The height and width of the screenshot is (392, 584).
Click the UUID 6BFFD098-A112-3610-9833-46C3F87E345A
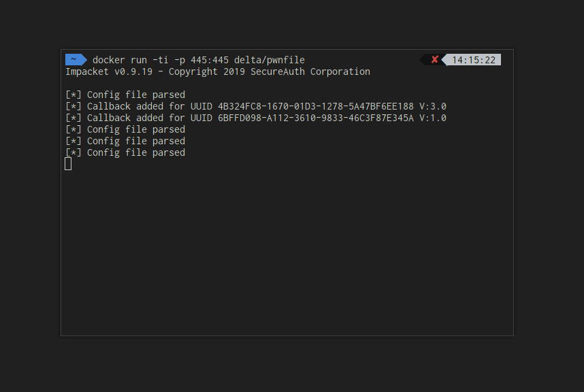[315, 118]
